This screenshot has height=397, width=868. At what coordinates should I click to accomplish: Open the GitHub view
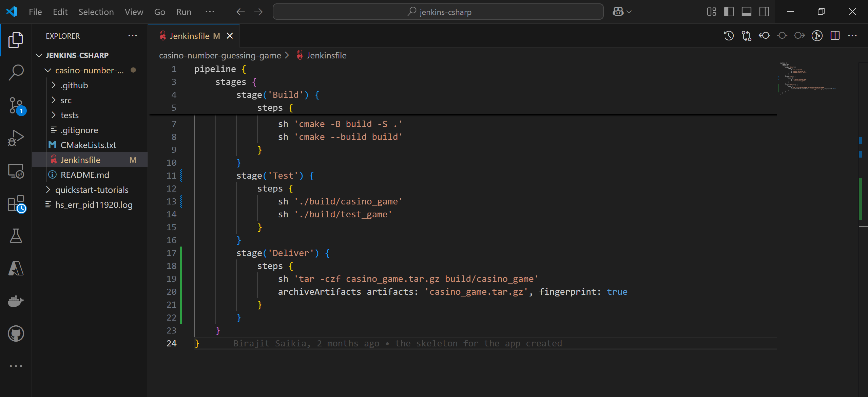(x=16, y=333)
